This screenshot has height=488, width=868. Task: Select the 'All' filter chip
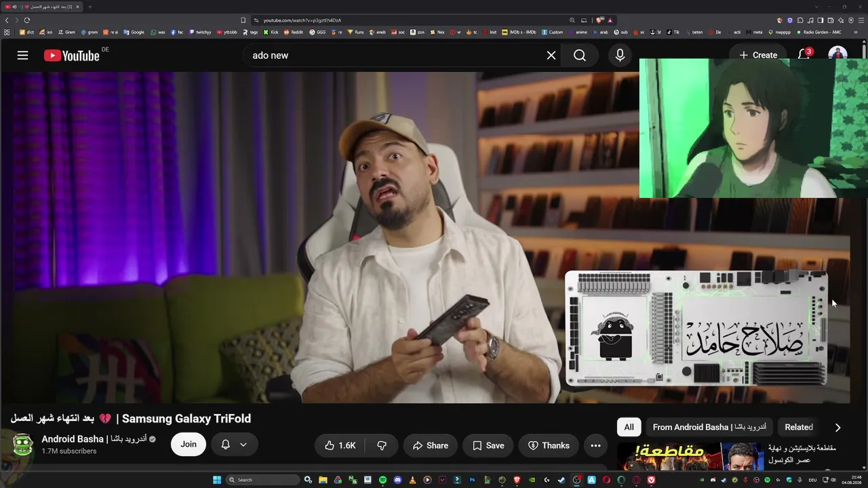click(x=629, y=427)
